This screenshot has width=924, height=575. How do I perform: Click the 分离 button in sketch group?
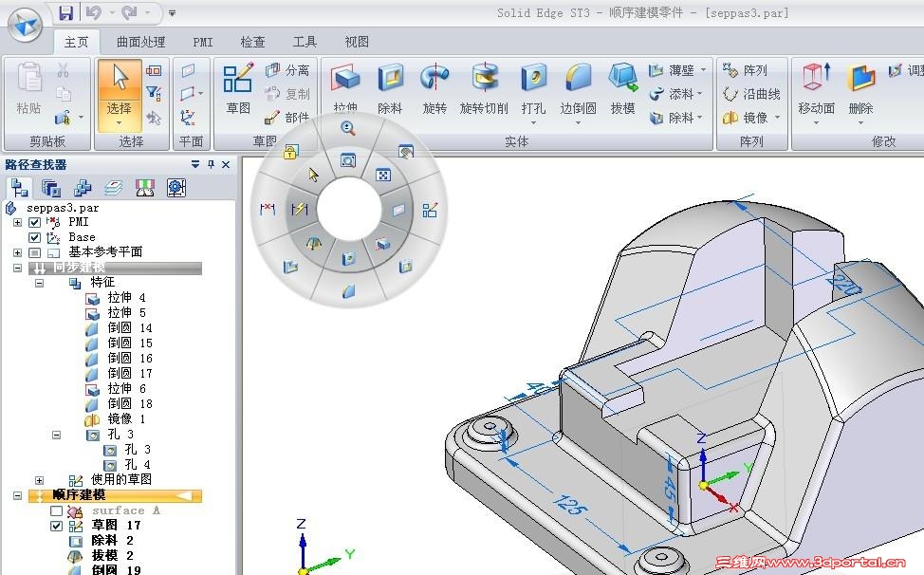click(287, 71)
